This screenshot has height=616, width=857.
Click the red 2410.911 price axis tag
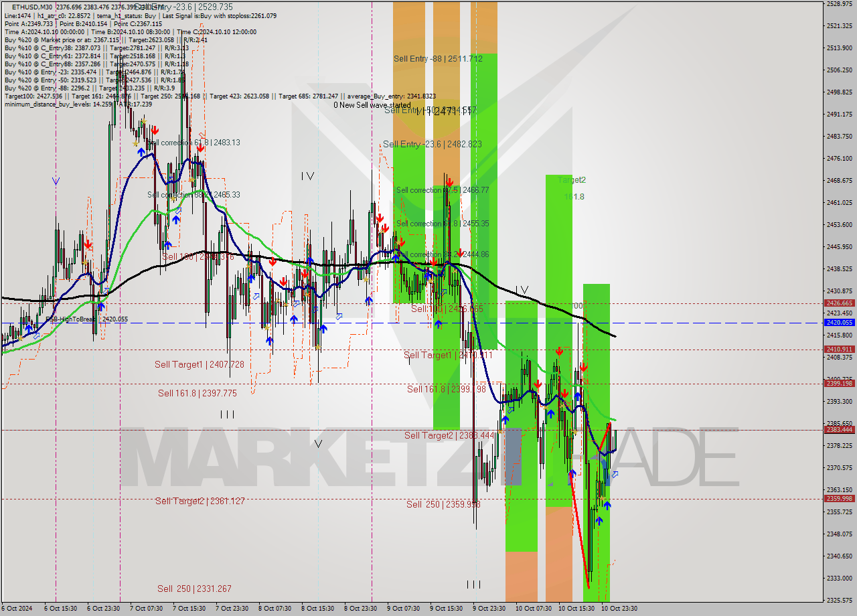[840, 349]
